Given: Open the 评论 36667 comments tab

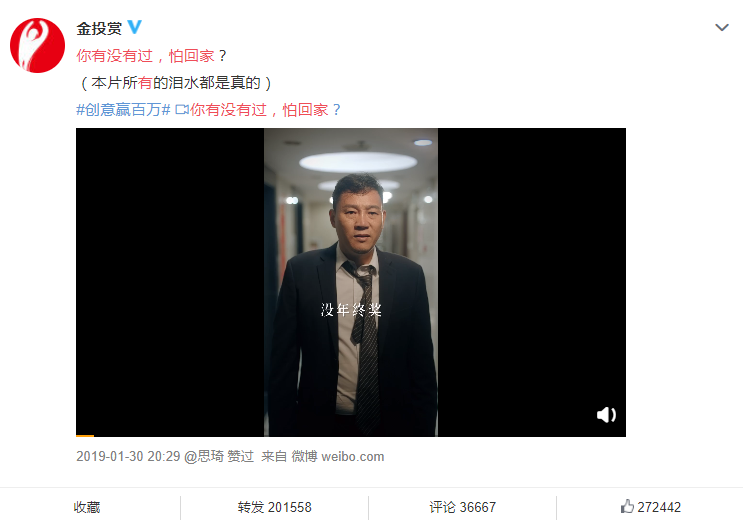Looking at the screenshot, I should pyautogui.click(x=462, y=507).
